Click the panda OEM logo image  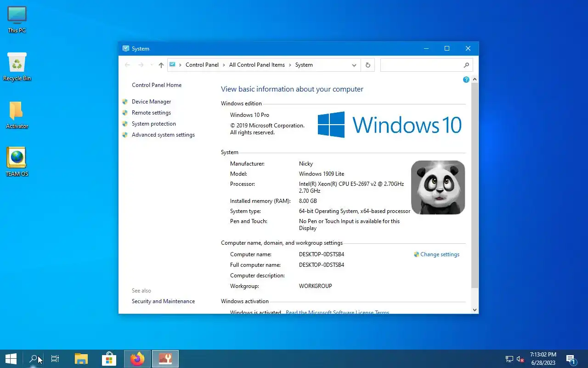click(x=438, y=187)
